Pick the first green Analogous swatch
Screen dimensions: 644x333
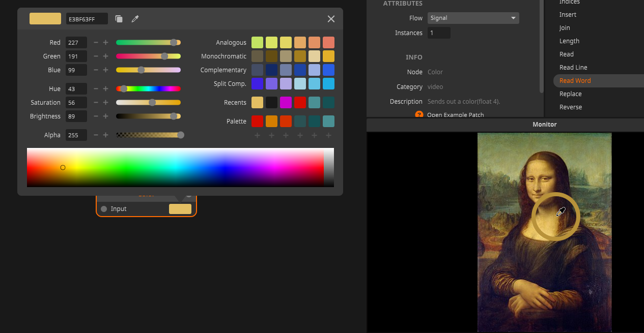pyautogui.click(x=257, y=43)
